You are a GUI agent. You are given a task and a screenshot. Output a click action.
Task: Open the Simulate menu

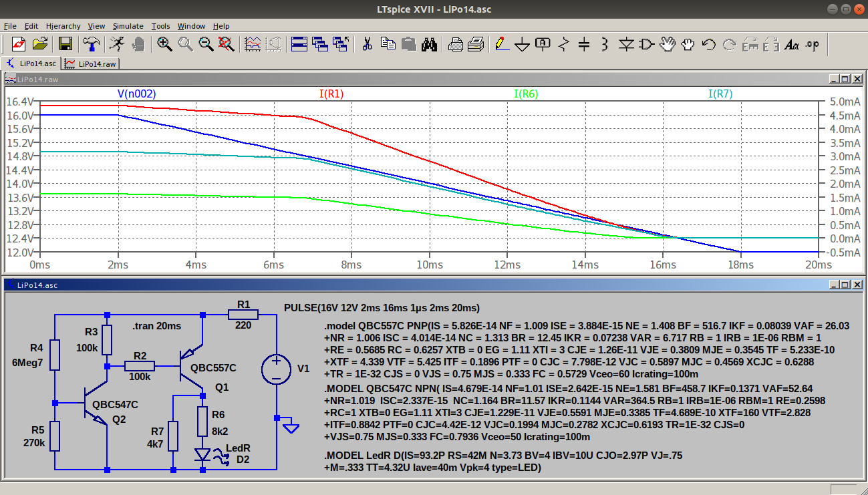tap(128, 26)
